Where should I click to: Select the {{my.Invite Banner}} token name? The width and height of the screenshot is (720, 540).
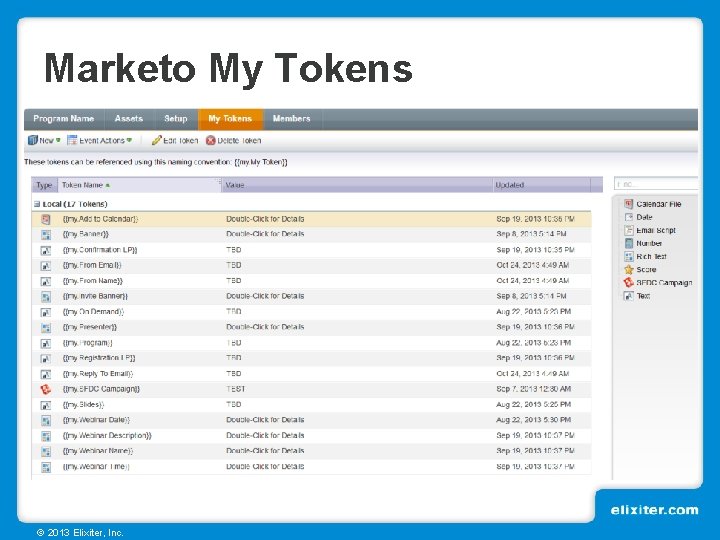pos(95,296)
